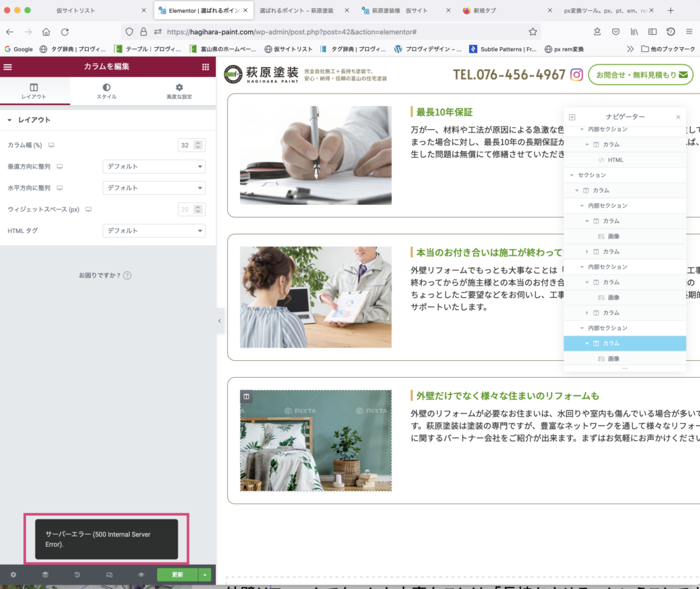The image size is (700, 589).
Task: Expand save options arrow beside 更新
Action: tap(204, 575)
